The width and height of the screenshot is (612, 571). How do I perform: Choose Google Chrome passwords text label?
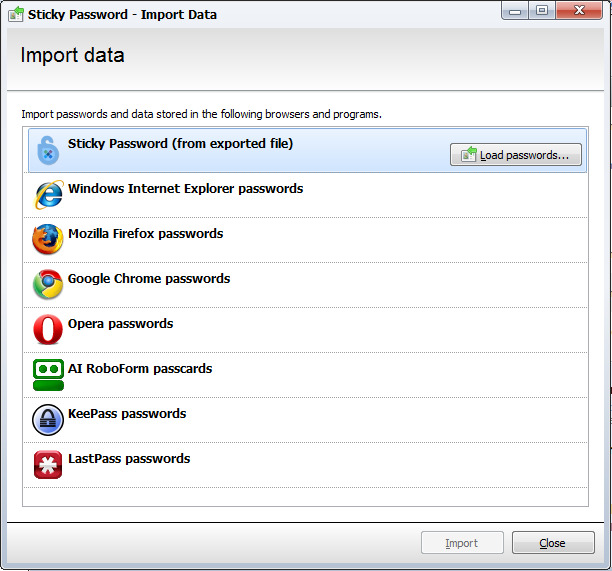tap(149, 279)
